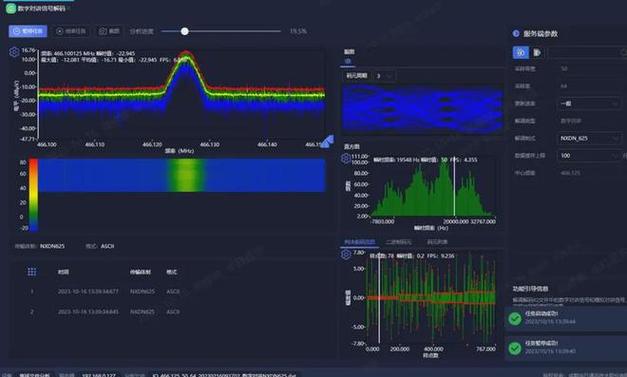Click the waterfall color scale bar
627x377 pixels.
[34, 195]
